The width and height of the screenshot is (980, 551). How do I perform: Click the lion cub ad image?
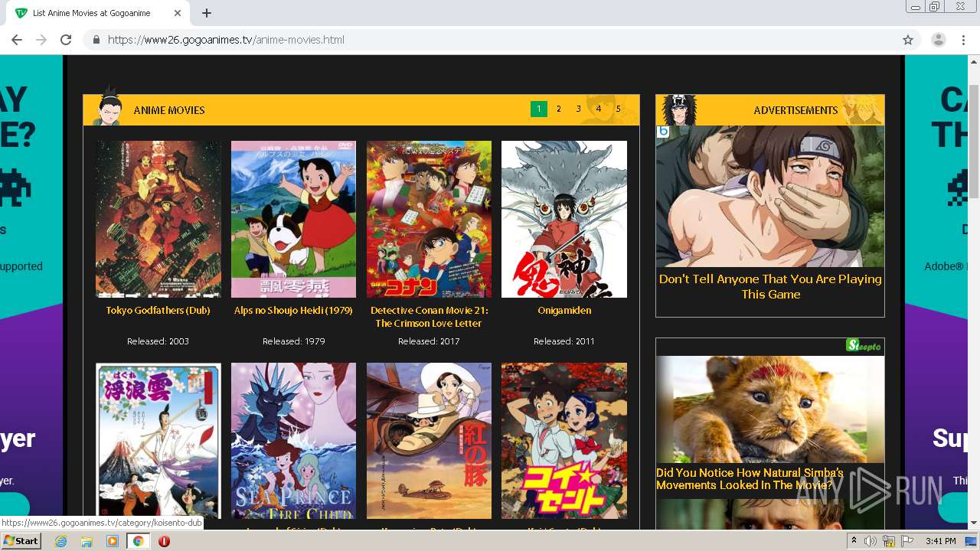[x=770, y=409]
